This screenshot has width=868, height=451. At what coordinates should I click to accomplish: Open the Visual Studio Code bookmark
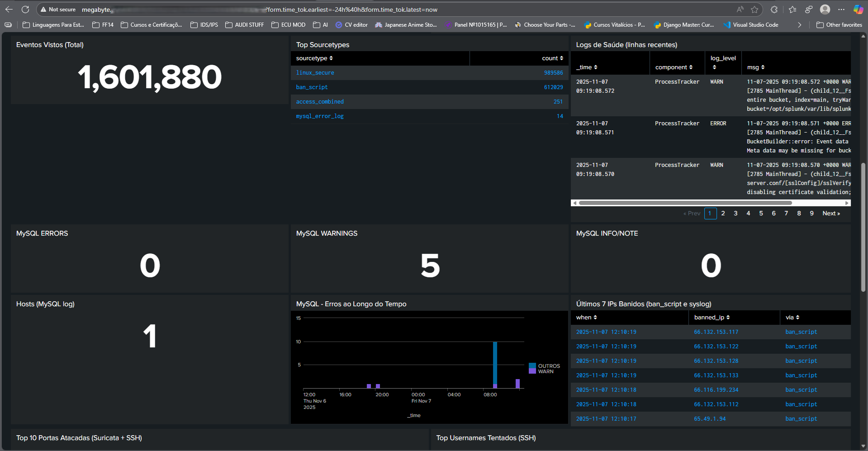751,25
